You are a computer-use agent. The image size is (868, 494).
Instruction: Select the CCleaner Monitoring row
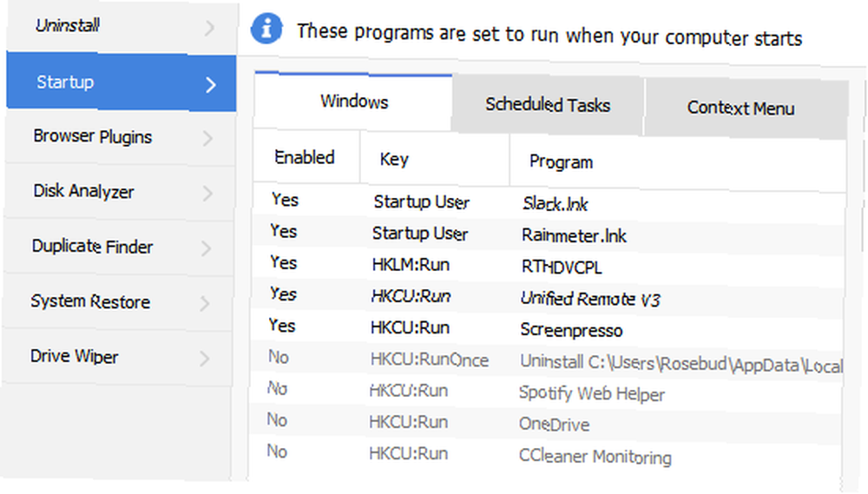coord(546,455)
